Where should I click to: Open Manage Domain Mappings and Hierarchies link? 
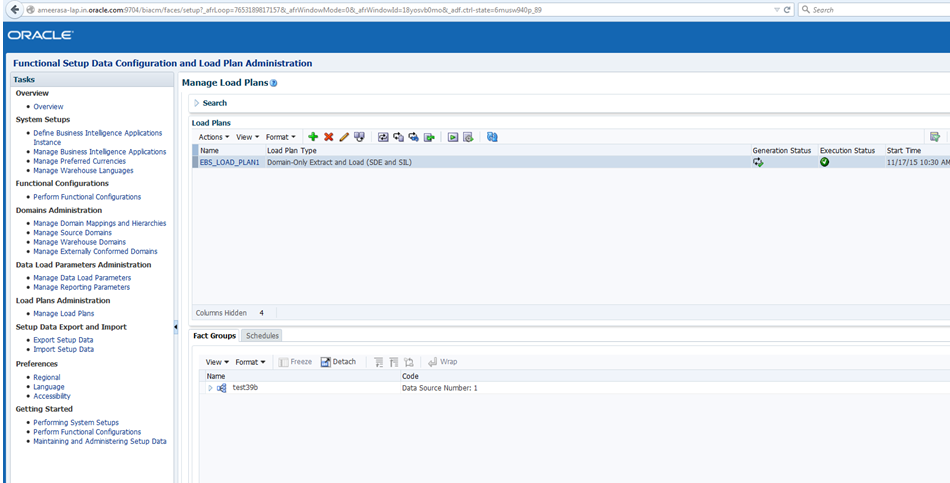(99, 223)
